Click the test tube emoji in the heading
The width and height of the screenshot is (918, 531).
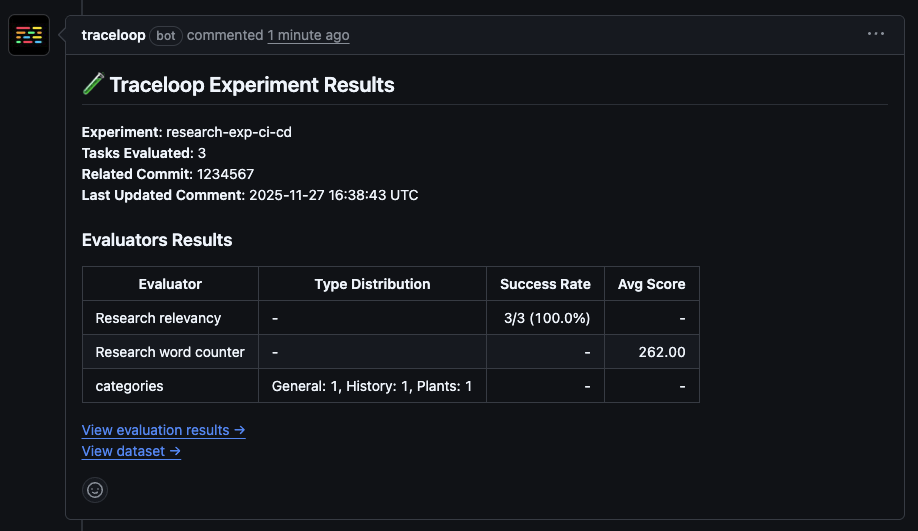(x=93, y=84)
